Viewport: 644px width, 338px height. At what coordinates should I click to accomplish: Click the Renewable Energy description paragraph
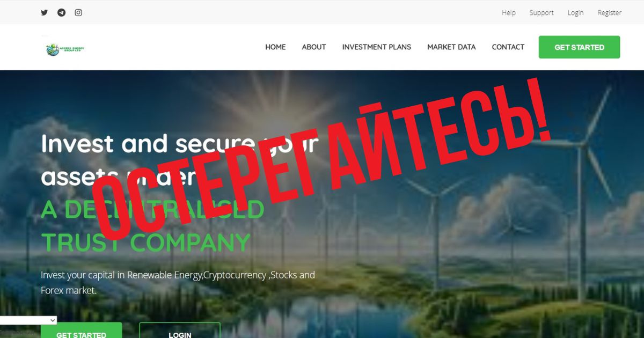tap(178, 283)
